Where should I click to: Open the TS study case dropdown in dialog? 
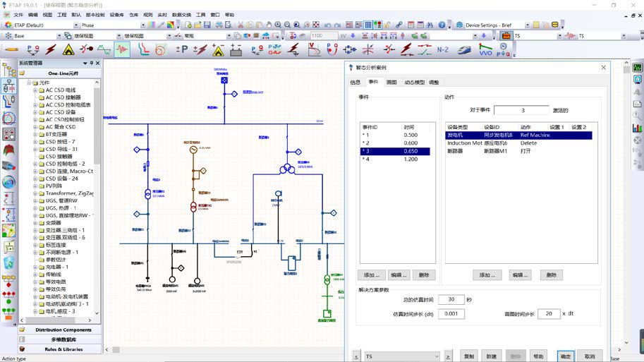436,356
